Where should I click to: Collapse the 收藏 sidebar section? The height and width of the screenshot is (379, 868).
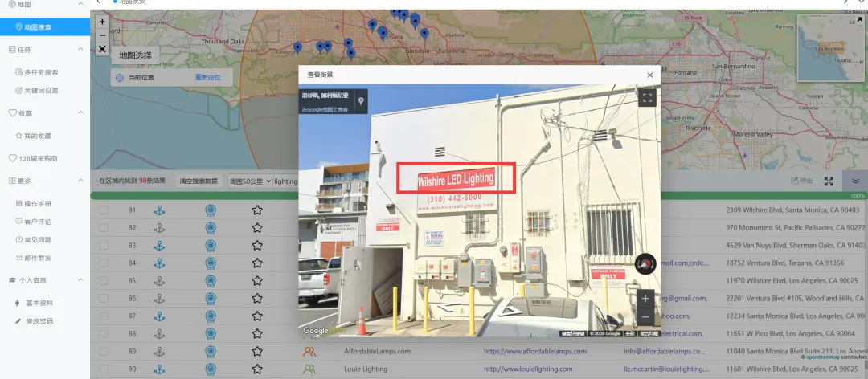coord(80,112)
